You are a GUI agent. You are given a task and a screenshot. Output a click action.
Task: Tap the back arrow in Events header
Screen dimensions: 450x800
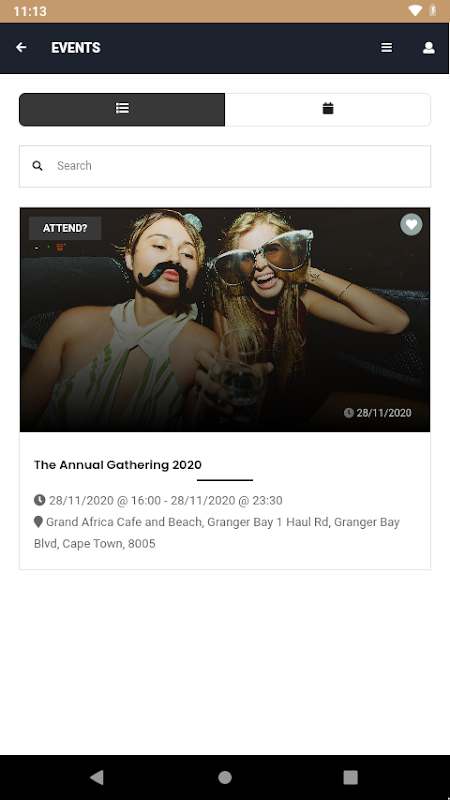click(21, 47)
